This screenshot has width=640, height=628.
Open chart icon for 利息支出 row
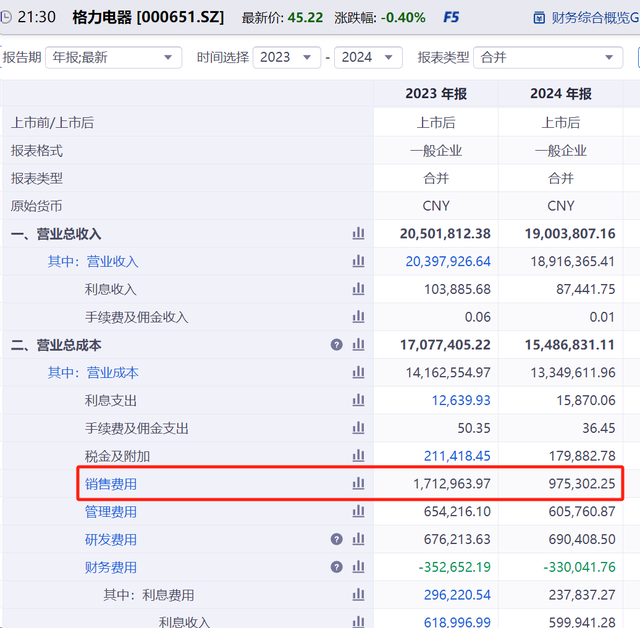(x=358, y=400)
